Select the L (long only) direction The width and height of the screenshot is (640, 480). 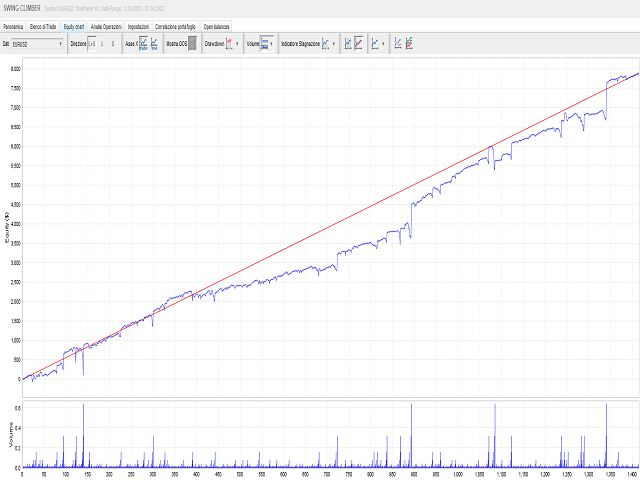102,44
